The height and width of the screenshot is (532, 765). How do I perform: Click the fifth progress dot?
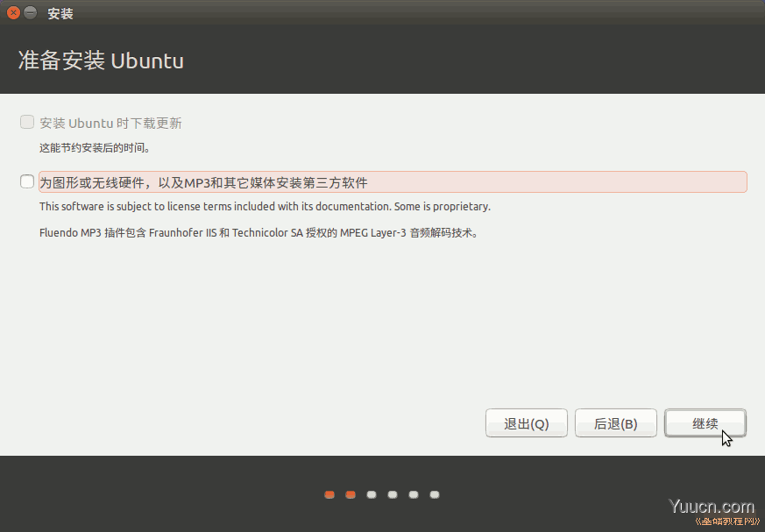(414, 495)
